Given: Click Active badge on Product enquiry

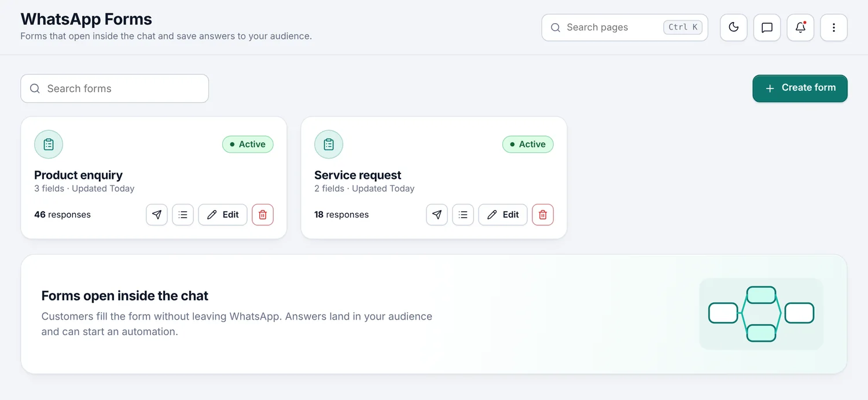Looking at the screenshot, I should point(248,144).
